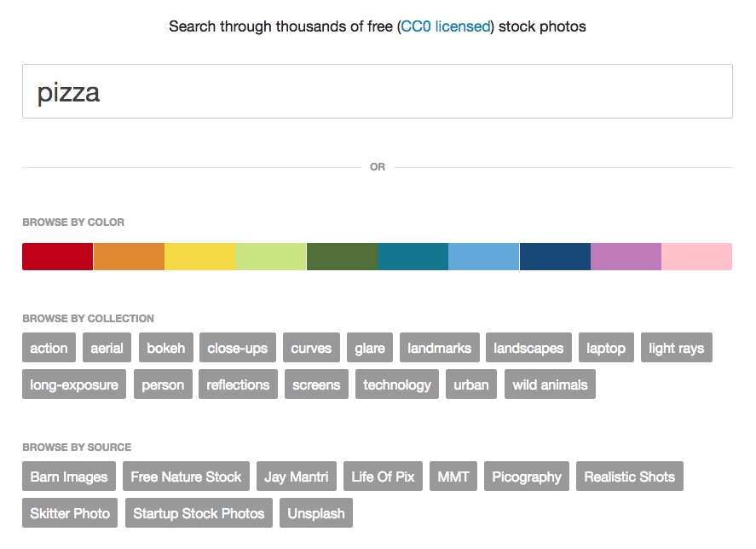The width and height of the screenshot is (756, 549).
Task: Select the yellow color swatch
Action: (199, 257)
